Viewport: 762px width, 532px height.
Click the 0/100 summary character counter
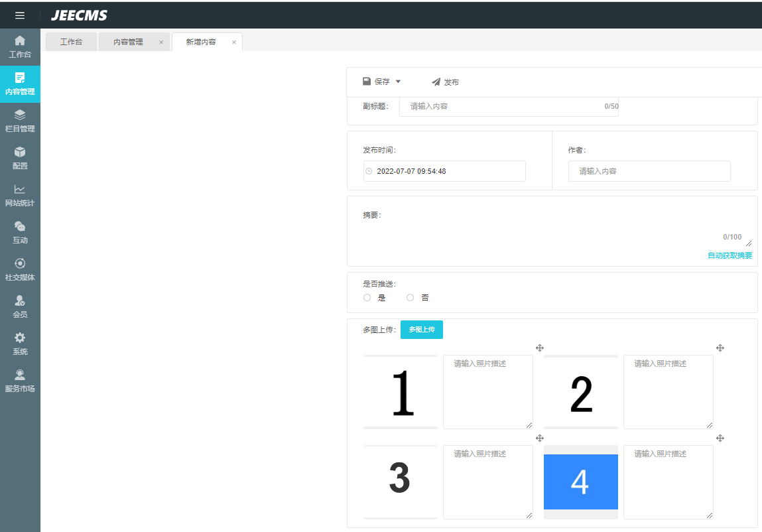coord(732,237)
